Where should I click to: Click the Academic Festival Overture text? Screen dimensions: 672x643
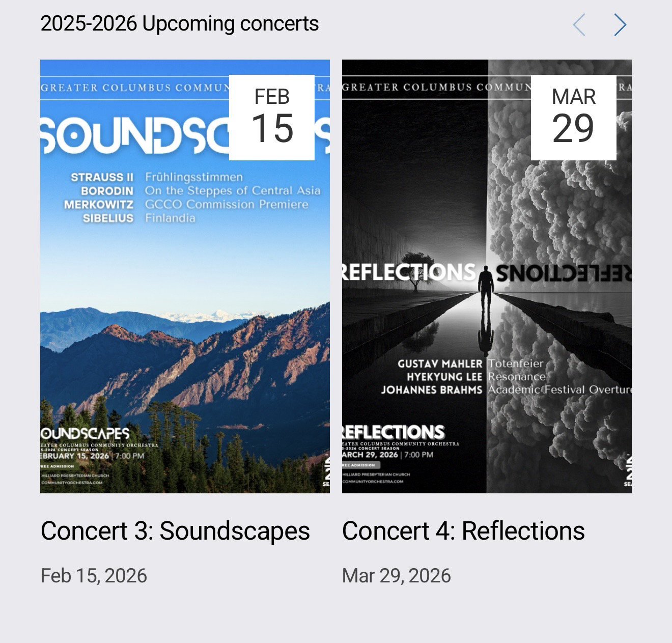(559, 390)
